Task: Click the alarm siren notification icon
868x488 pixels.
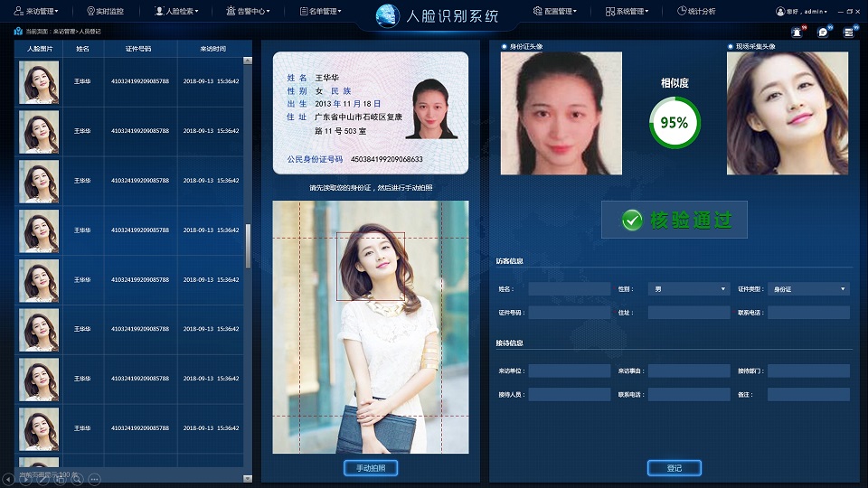Action: [x=797, y=33]
